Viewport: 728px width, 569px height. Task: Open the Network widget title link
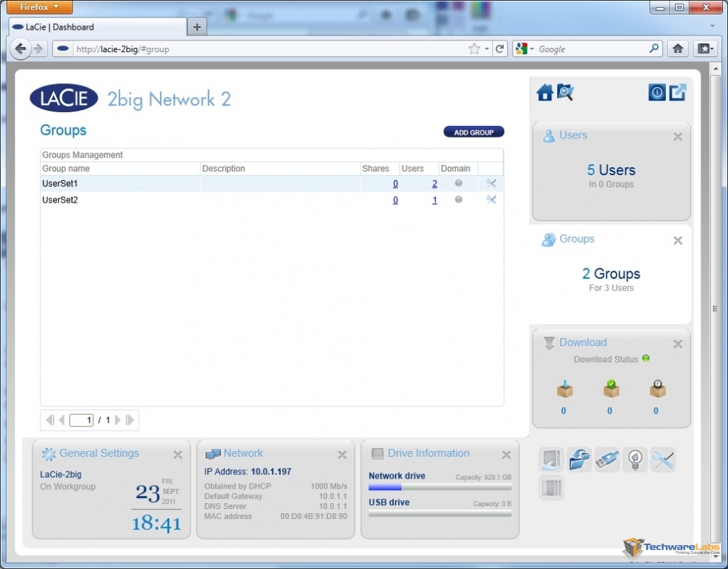tap(243, 453)
